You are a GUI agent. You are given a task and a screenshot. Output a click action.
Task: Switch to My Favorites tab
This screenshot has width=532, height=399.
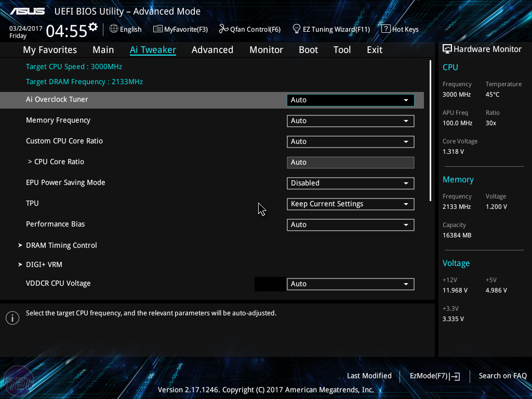click(50, 50)
